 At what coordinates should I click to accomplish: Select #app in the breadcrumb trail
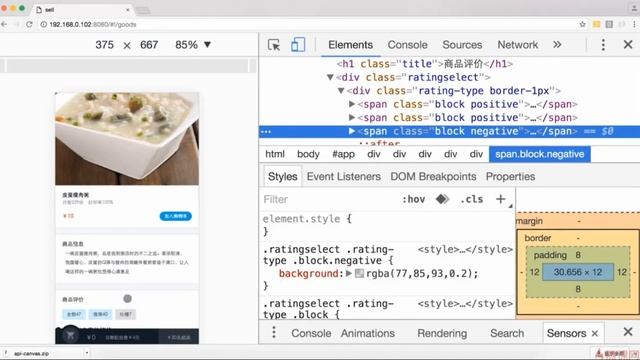[343, 154]
